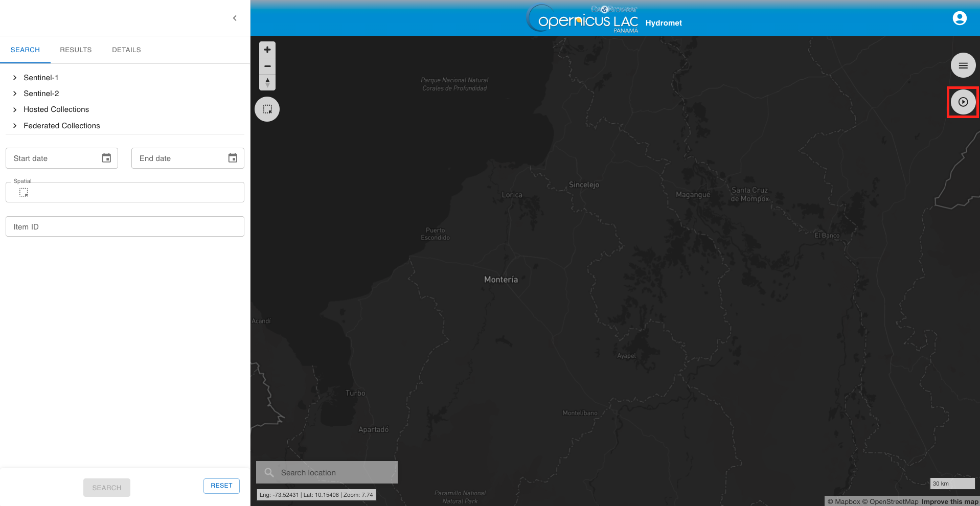Open the OpenStreetMap attribution link
Image resolution: width=980 pixels, height=506 pixels.
(890, 501)
